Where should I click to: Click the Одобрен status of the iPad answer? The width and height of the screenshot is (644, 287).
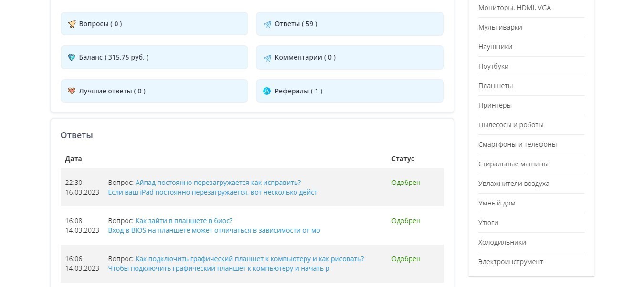(x=406, y=182)
